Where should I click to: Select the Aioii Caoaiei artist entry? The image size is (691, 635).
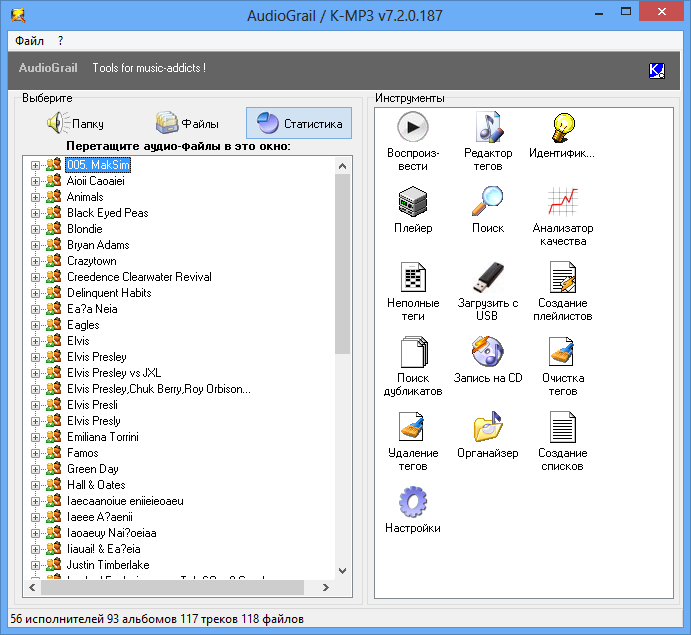96,181
